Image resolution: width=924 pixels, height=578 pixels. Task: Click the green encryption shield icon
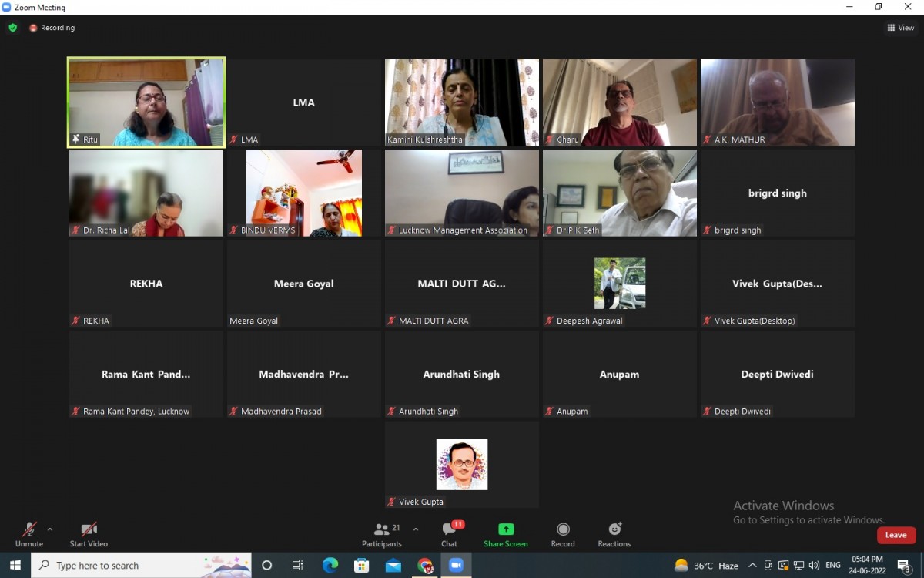coord(12,28)
